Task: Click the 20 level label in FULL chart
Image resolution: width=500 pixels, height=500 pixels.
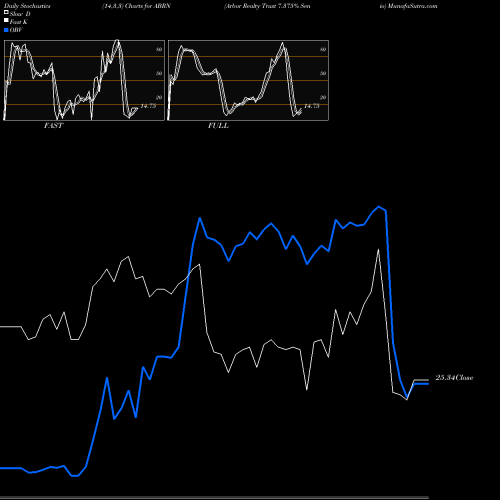Action: click(323, 97)
